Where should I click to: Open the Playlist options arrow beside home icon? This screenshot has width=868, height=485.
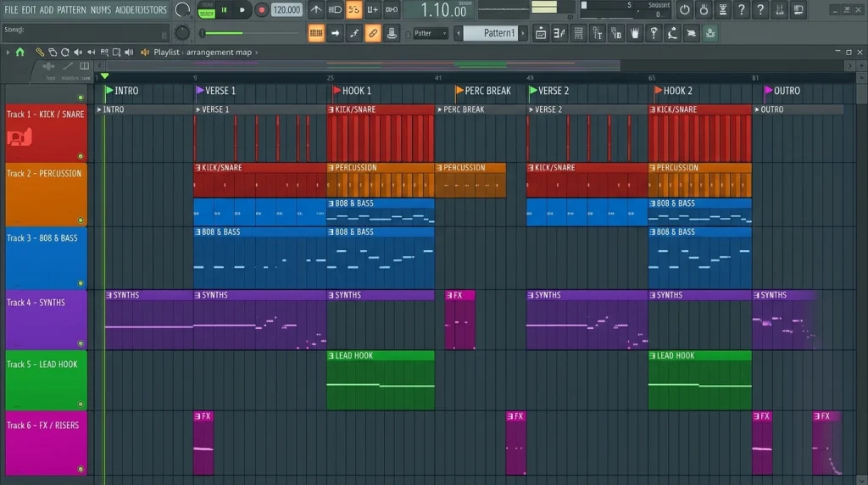pos(8,52)
